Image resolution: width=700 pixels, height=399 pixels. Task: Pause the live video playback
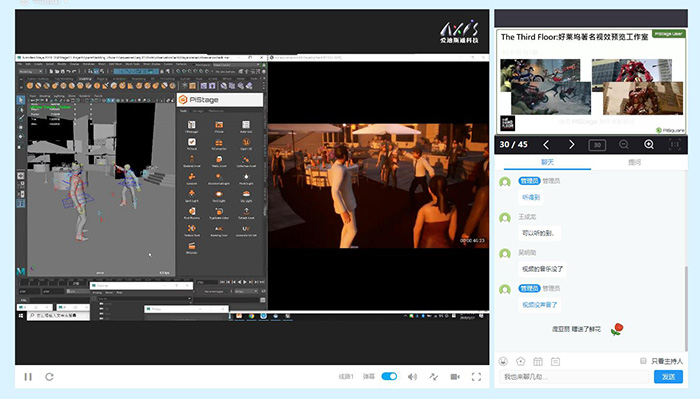(x=28, y=377)
